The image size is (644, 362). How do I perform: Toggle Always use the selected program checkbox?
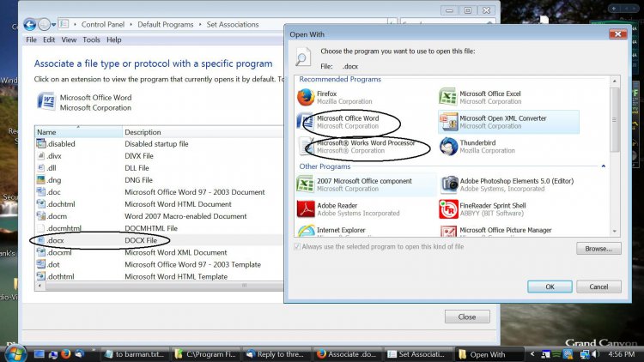point(297,247)
